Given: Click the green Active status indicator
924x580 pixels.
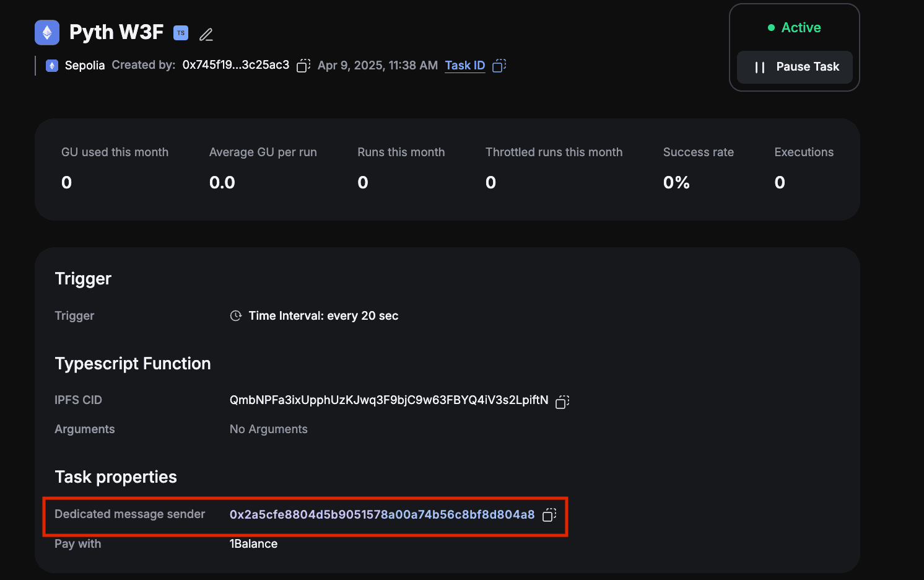Looking at the screenshot, I should coord(795,28).
